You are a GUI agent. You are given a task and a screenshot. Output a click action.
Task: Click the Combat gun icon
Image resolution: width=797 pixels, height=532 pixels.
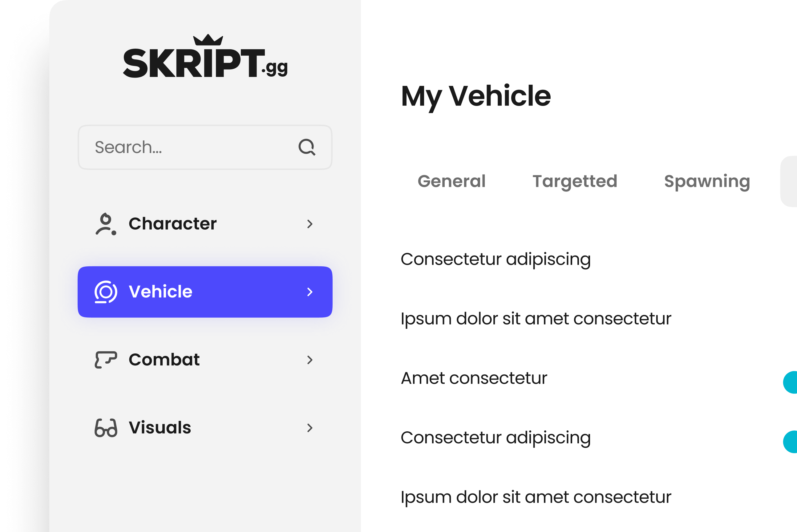[x=106, y=360]
